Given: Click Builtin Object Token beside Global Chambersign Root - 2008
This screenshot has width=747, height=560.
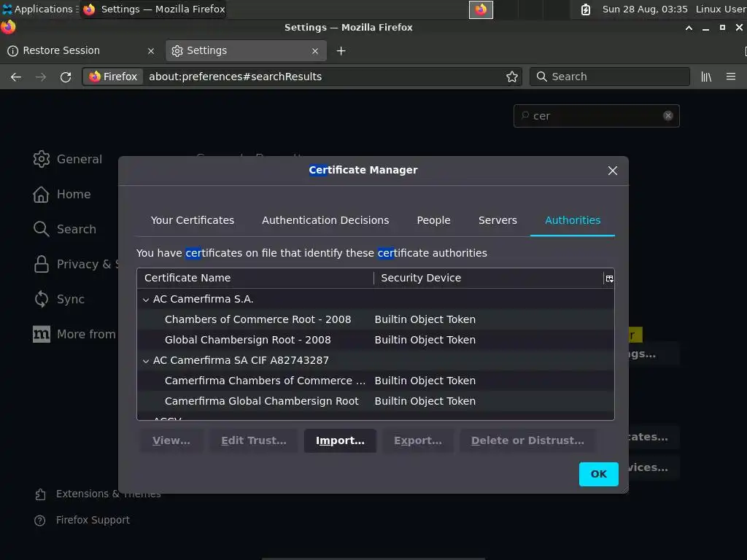Looking at the screenshot, I should coord(425,340).
